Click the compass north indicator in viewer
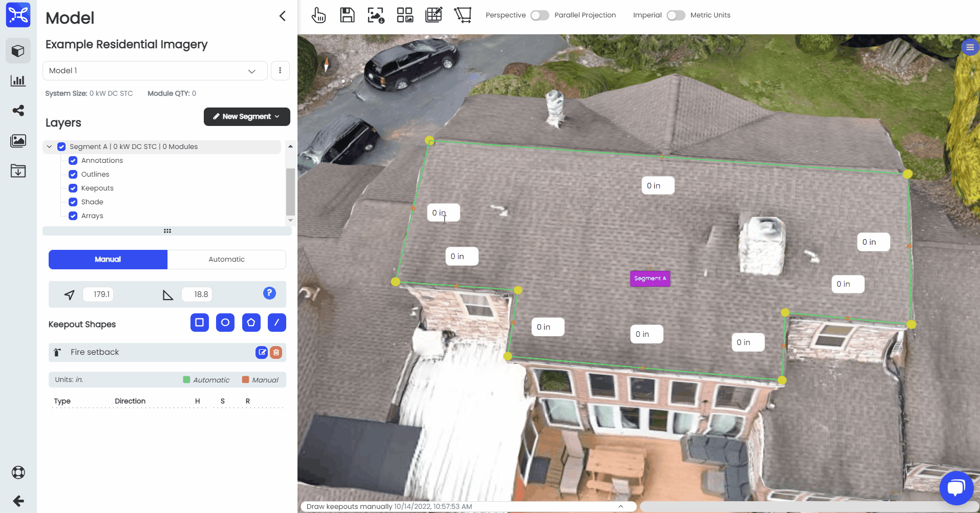Screen dimensions: 980x513 click(326, 64)
